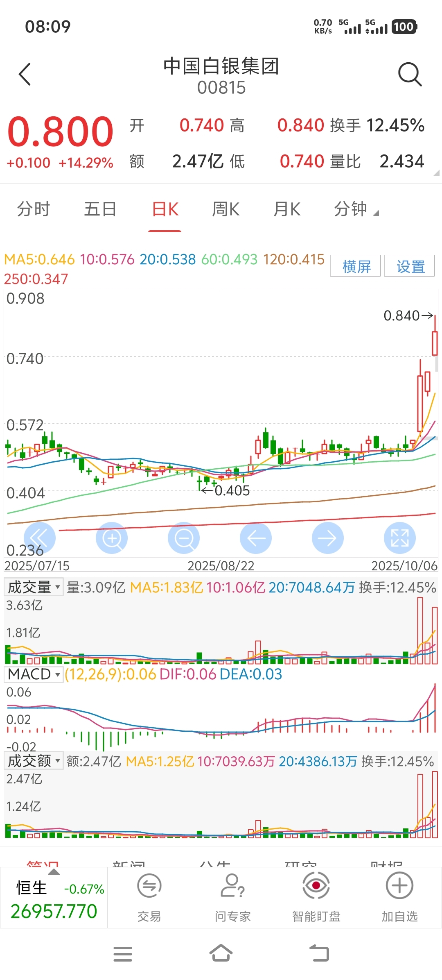The height and width of the screenshot is (980, 442).
Task: Click 横屏 landscape button
Action: (356, 266)
